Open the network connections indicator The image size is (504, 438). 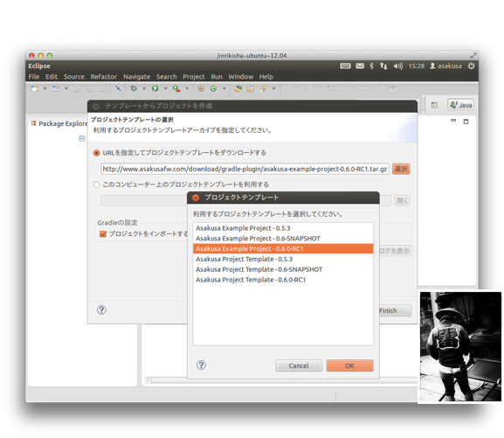coord(383,66)
